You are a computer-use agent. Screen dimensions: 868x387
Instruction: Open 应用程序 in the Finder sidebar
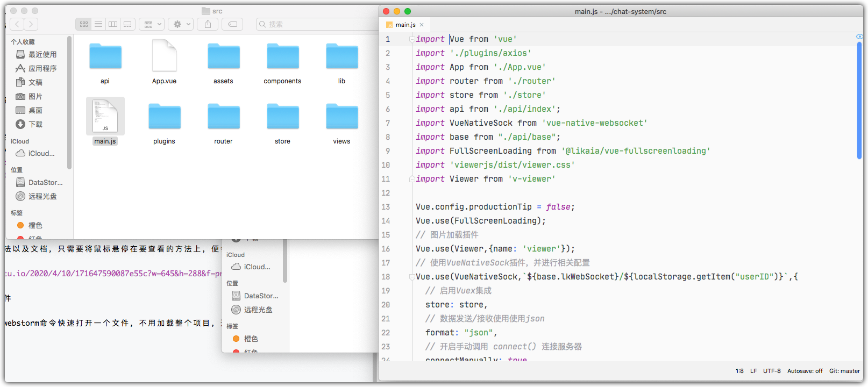(37, 68)
